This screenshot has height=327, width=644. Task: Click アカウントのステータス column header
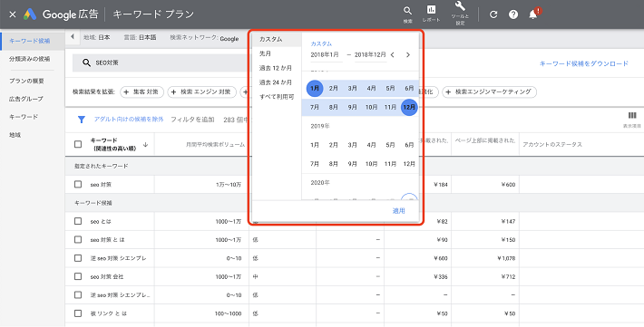click(552, 144)
